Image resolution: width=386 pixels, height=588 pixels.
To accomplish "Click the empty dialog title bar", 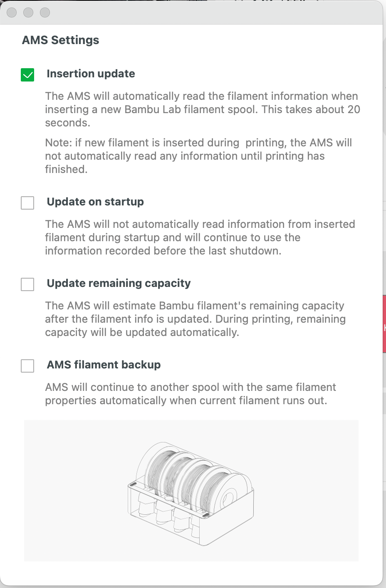I will (x=208, y=12).
